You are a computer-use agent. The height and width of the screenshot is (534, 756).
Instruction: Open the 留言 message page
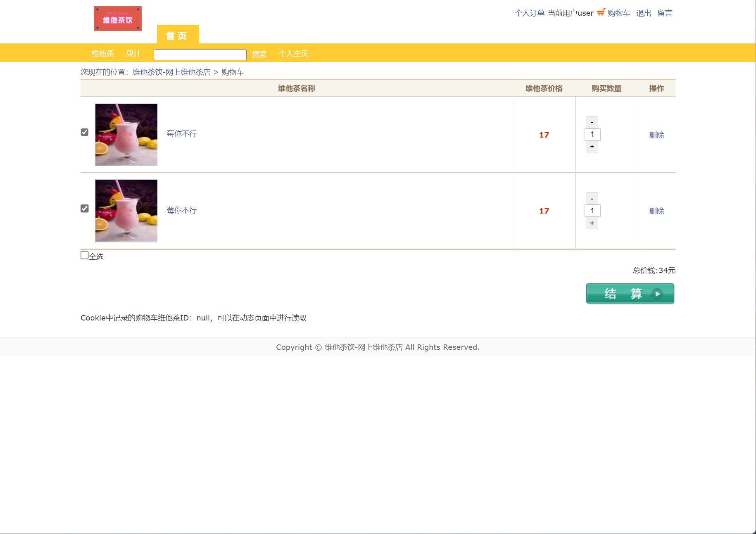pyautogui.click(x=665, y=13)
